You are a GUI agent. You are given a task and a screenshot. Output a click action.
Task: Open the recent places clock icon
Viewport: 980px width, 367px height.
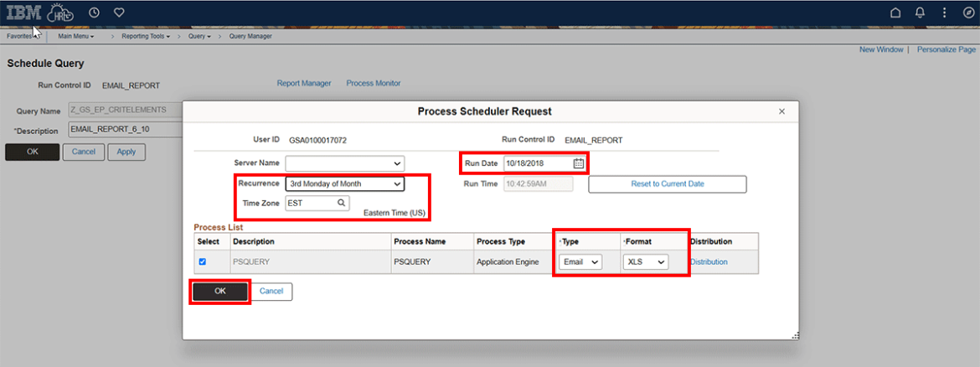[94, 13]
